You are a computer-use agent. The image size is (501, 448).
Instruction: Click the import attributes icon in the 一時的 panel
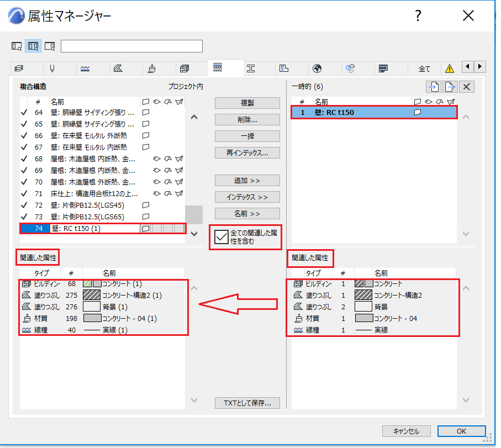tap(434, 87)
